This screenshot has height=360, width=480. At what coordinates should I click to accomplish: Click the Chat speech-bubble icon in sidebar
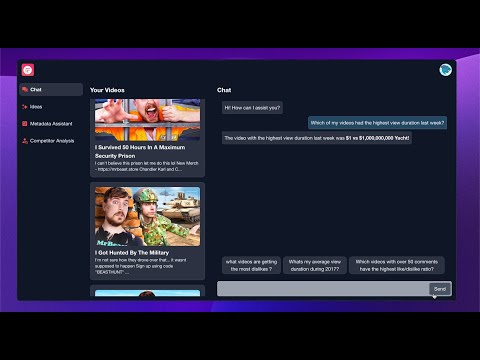(x=25, y=89)
